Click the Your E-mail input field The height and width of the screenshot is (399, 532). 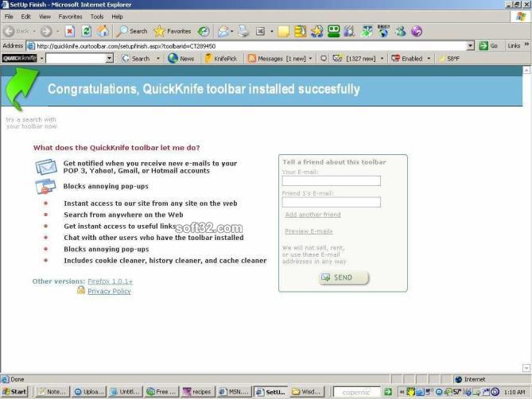pyautogui.click(x=332, y=180)
